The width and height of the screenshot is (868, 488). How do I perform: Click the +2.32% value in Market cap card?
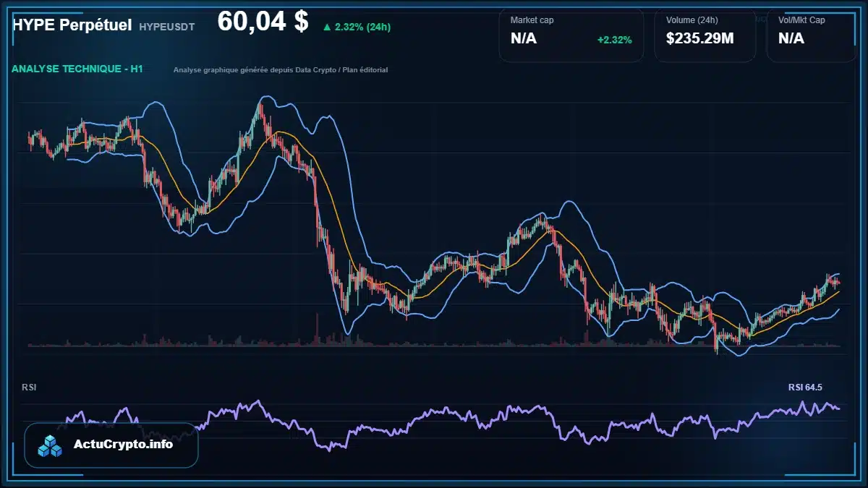[614, 40]
